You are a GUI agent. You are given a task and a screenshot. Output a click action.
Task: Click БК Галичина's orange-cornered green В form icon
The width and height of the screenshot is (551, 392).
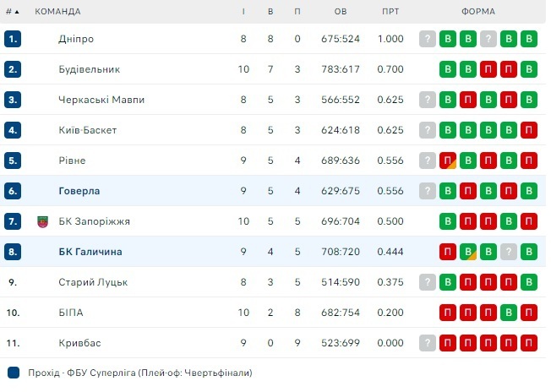[468, 252]
